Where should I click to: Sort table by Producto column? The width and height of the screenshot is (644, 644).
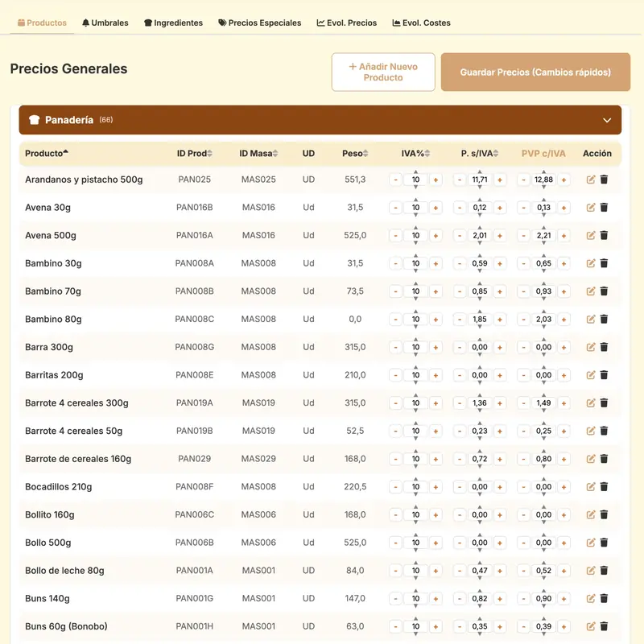tap(47, 153)
